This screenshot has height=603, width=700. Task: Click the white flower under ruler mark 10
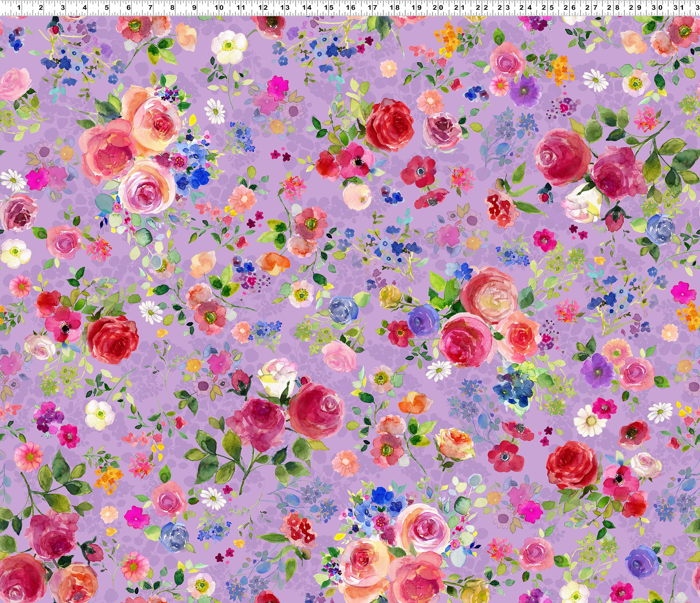coord(229,47)
